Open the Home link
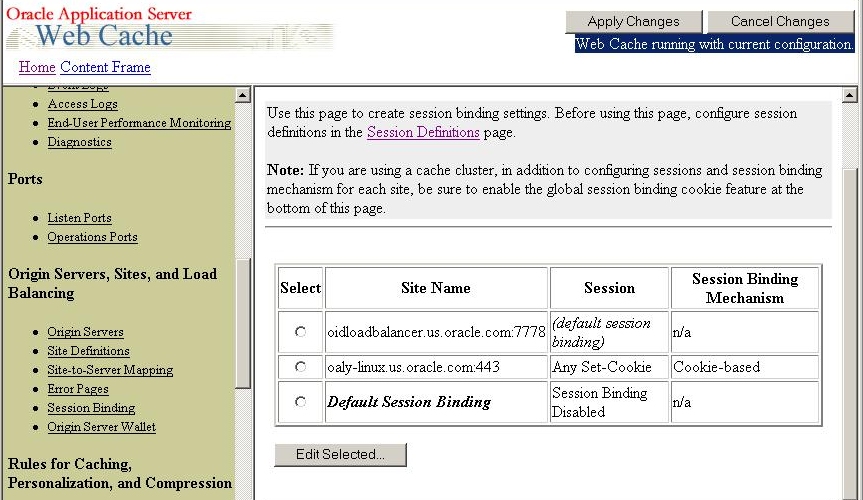The image size is (863, 500). (x=37, y=67)
